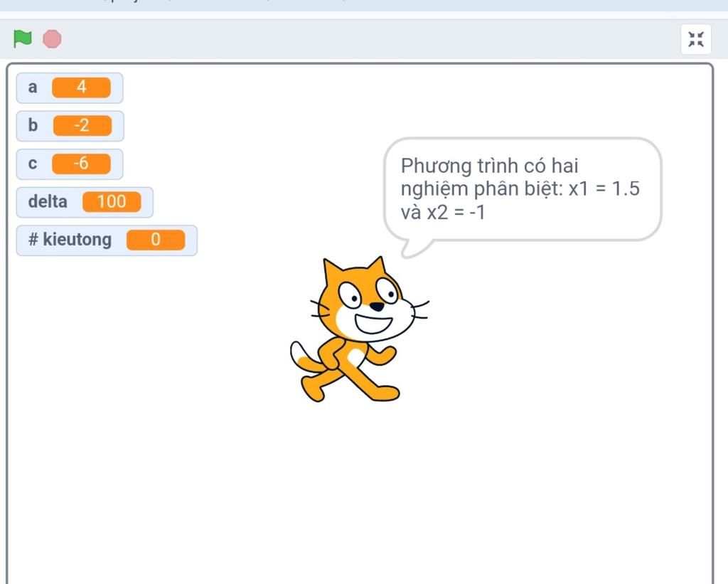Select the delta variable monitor

click(85, 202)
